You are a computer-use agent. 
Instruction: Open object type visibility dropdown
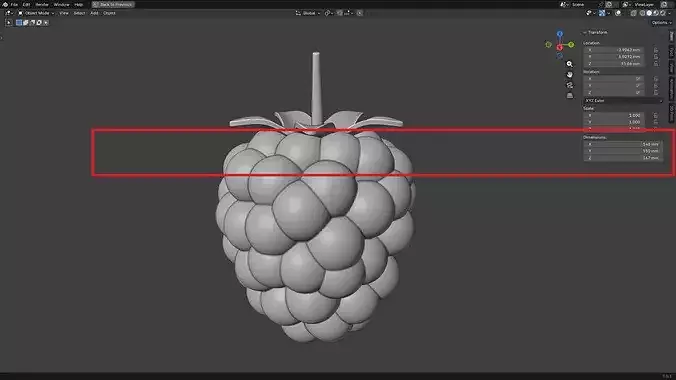click(x=590, y=13)
